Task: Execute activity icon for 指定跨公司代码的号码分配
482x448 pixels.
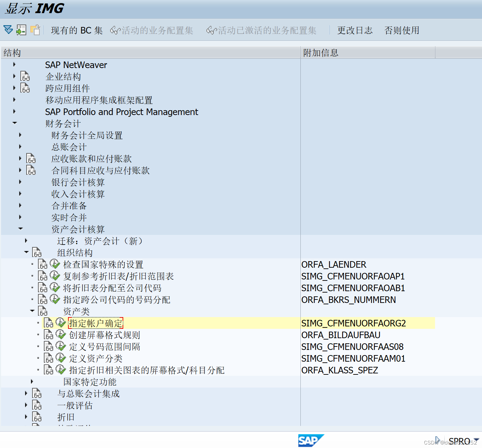Action: tap(55, 299)
